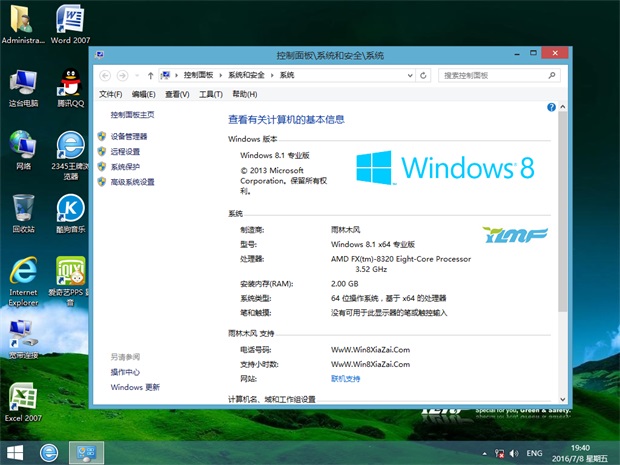Open Recycle Bin on the desktop
The width and height of the screenshot is (620, 465).
point(23,210)
